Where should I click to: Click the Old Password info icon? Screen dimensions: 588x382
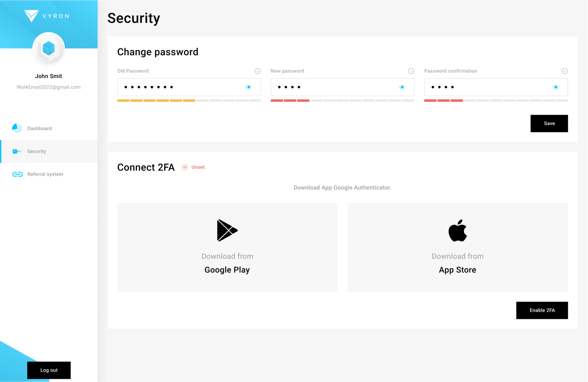point(258,71)
